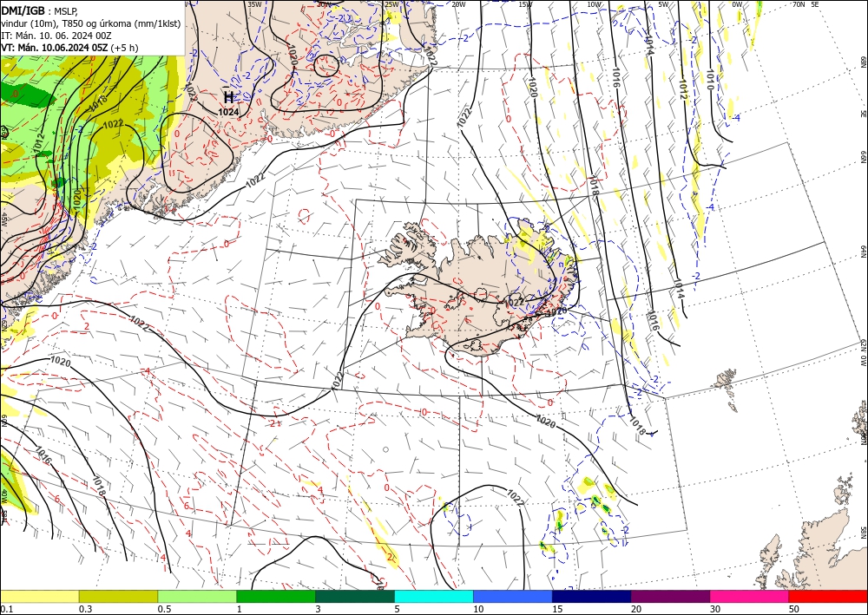Click the "10W" longitude label at top
This screenshot has width=868, height=615.
point(594,4)
